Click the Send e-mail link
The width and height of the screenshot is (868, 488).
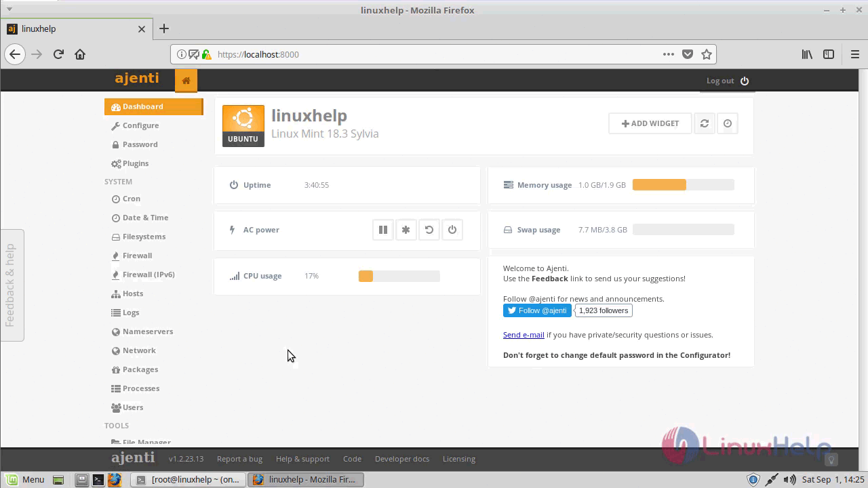pyautogui.click(x=524, y=335)
